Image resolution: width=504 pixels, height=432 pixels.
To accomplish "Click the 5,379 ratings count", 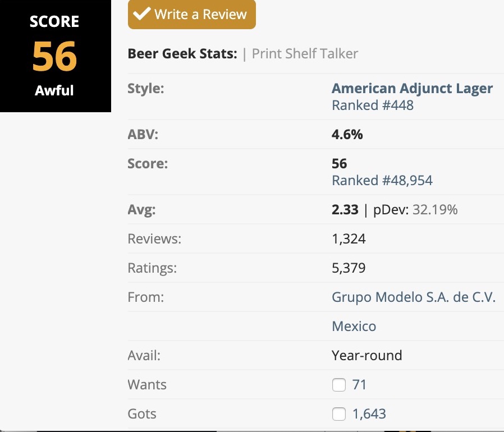I will (349, 268).
